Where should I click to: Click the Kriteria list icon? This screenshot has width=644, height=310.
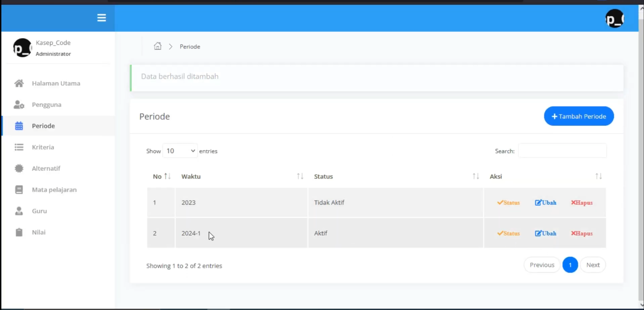click(19, 147)
